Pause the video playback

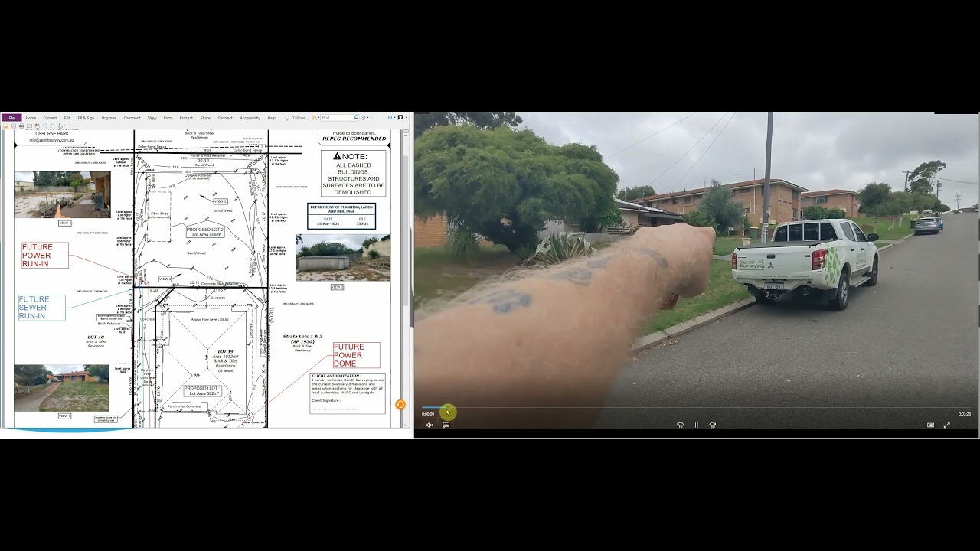coord(696,425)
